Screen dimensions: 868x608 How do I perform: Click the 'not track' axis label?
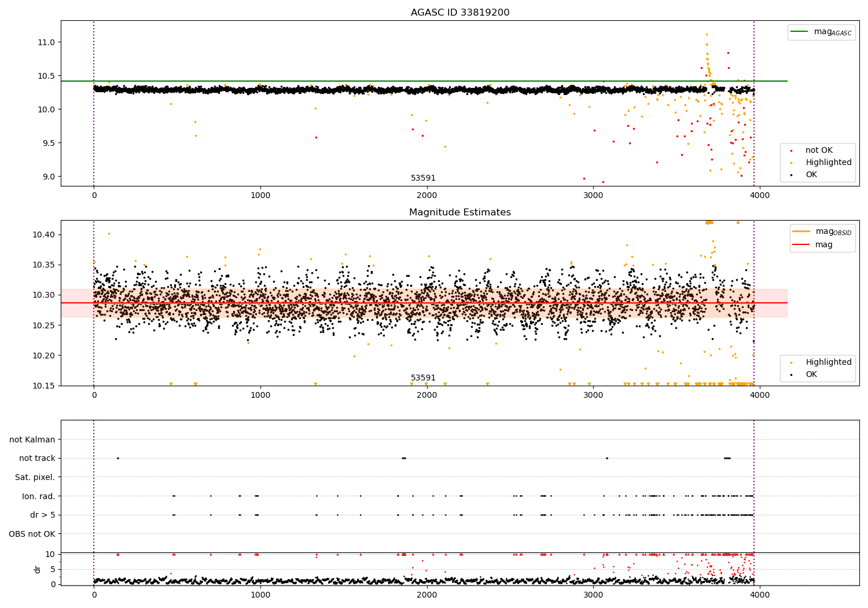coord(37,458)
